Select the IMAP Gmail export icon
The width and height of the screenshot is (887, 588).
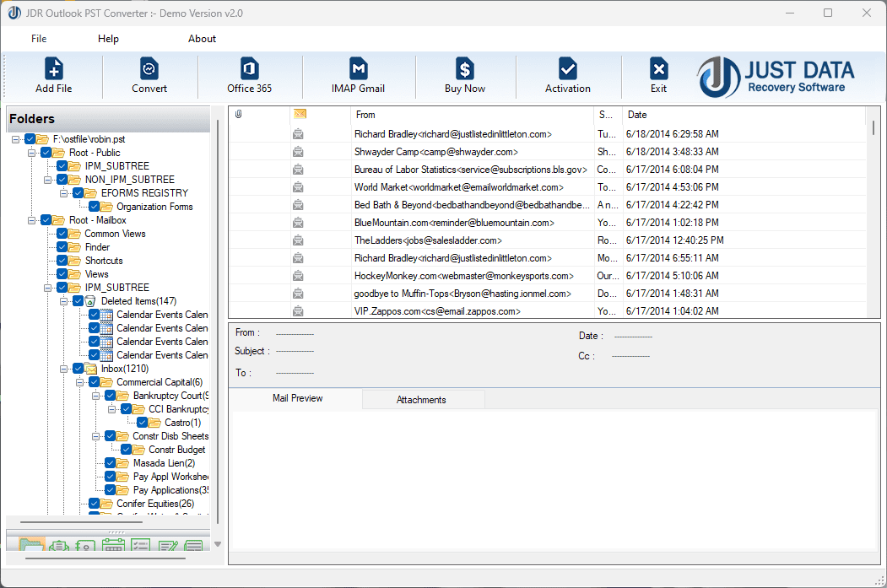click(358, 74)
